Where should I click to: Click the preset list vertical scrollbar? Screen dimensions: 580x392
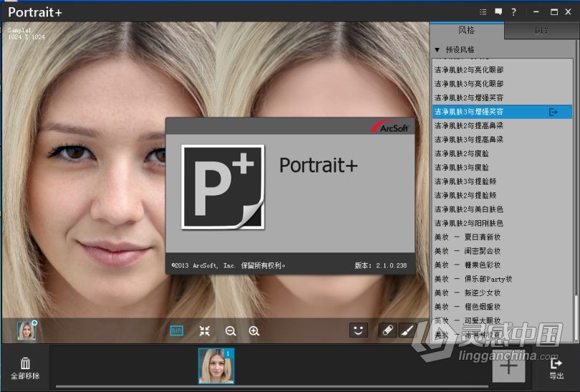[x=576, y=318]
